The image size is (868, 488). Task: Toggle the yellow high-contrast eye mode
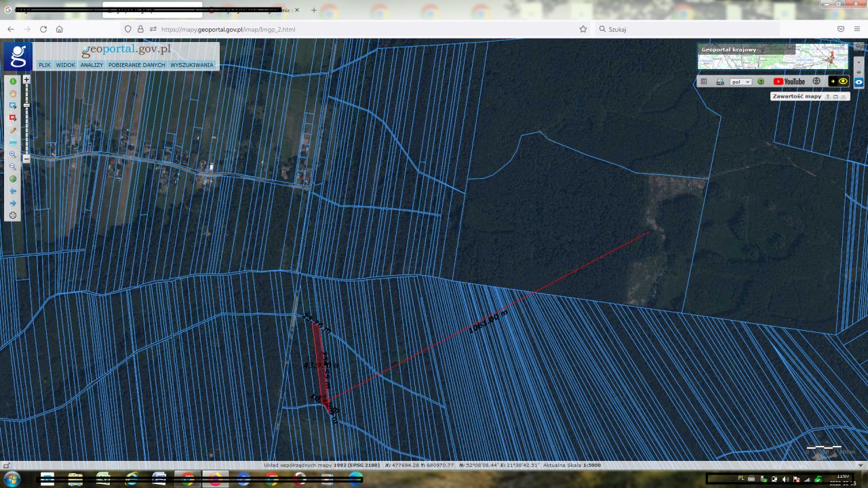[839, 81]
